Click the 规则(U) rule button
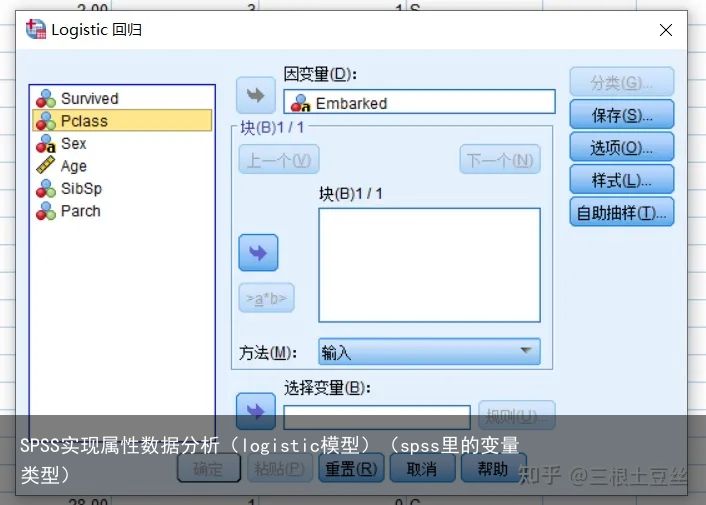 516,415
